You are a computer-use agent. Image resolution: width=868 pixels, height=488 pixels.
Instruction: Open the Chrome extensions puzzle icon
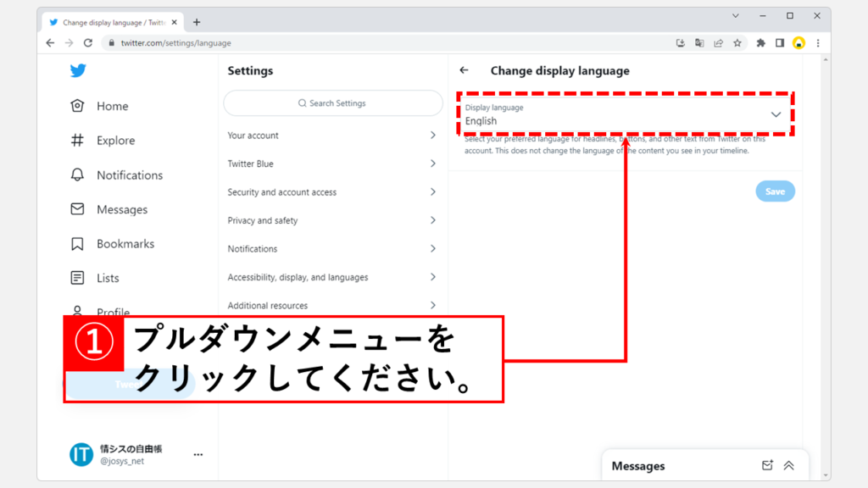(760, 43)
